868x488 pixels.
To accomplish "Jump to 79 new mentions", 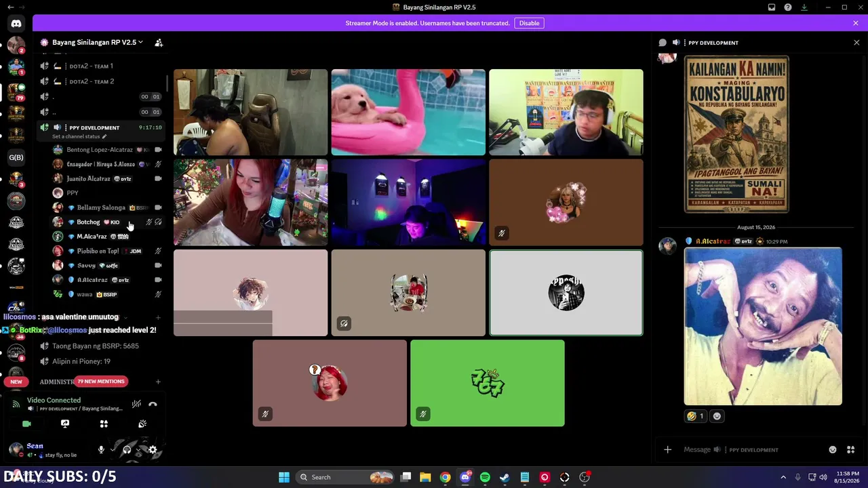I will [x=101, y=382].
